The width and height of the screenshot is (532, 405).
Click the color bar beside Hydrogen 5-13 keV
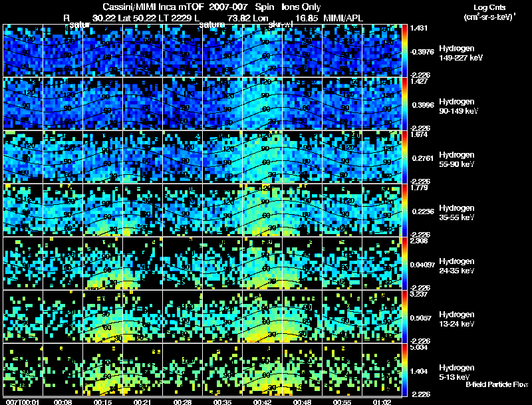(404, 370)
